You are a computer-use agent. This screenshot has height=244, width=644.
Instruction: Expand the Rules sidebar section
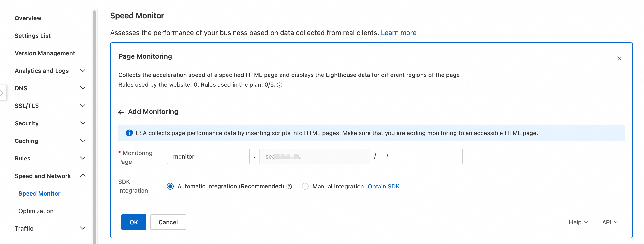point(83,158)
